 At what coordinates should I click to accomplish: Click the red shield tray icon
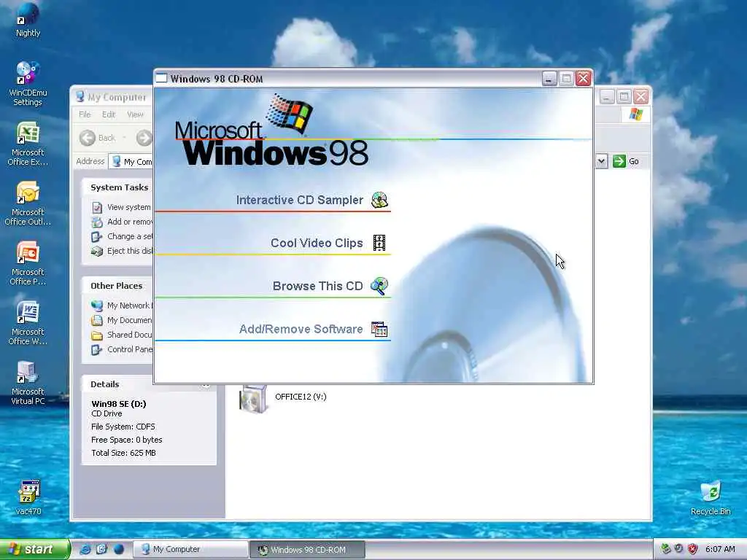click(x=693, y=549)
